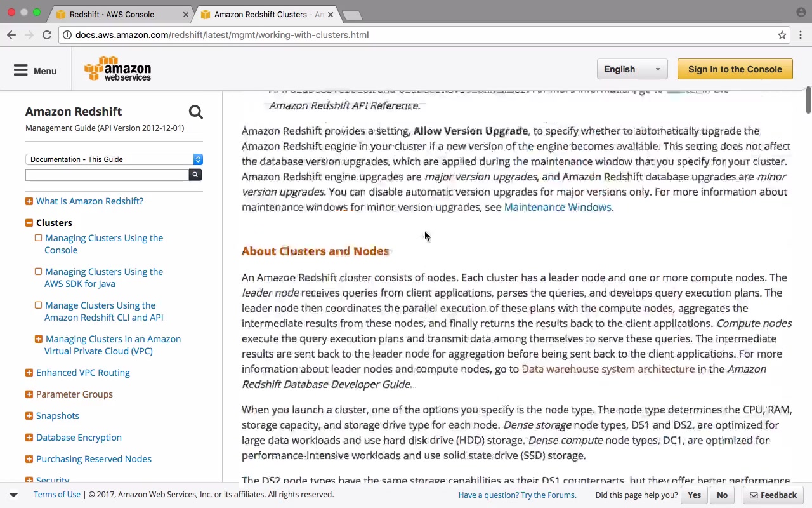View site info icon in address bar

point(67,35)
